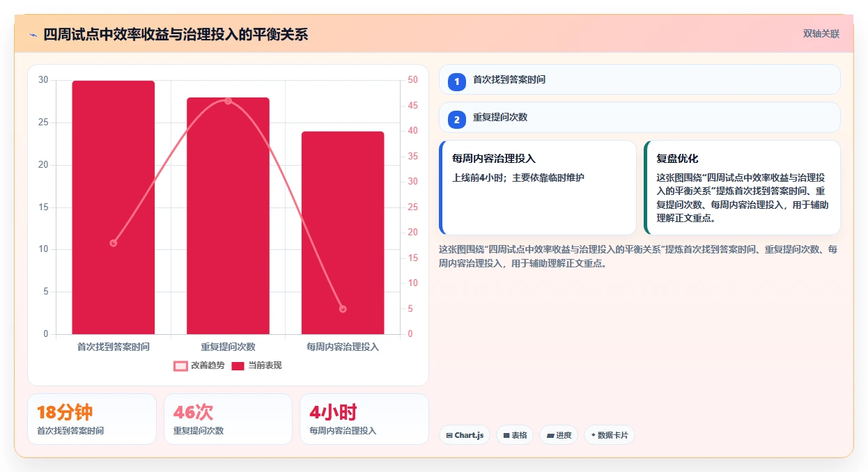This screenshot has height=472, width=868.
Task: Click the right axis tick 50
Action: click(412, 80)
